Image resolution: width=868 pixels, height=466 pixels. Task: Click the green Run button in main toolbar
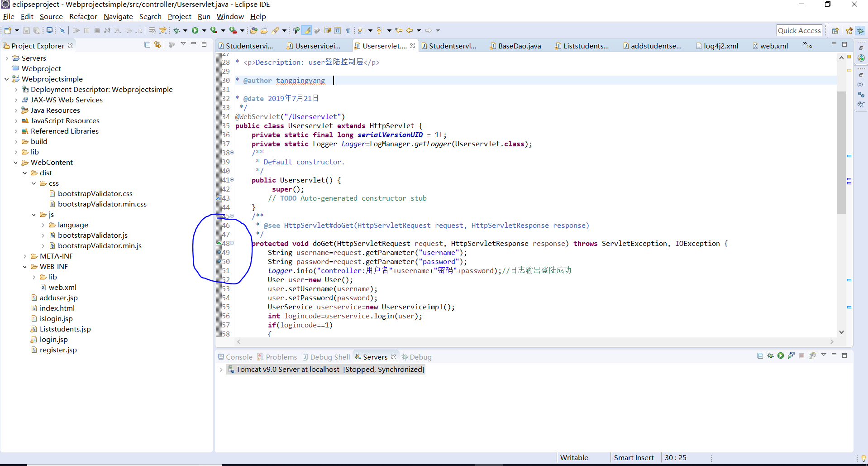[x=195, y=30]
